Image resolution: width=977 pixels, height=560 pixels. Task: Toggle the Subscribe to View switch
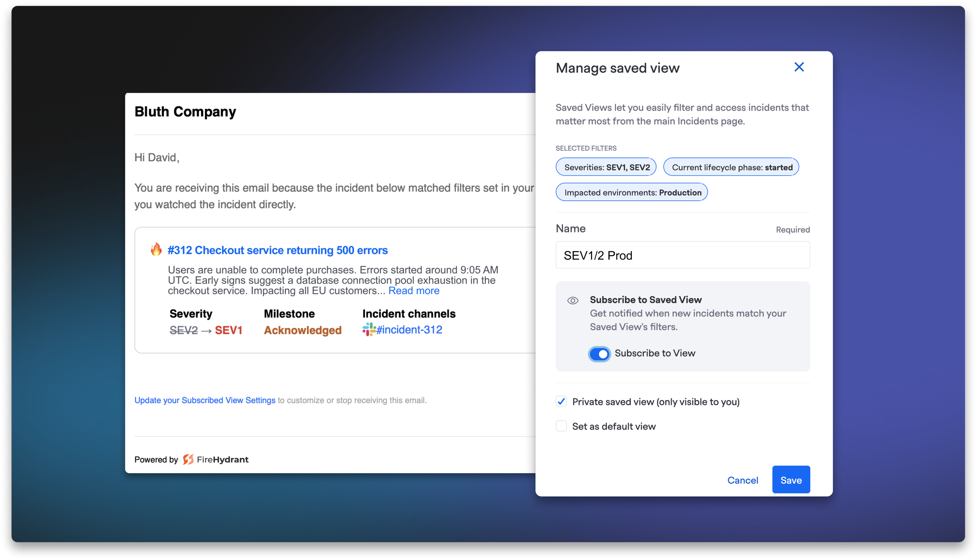(x=599, y=354)
